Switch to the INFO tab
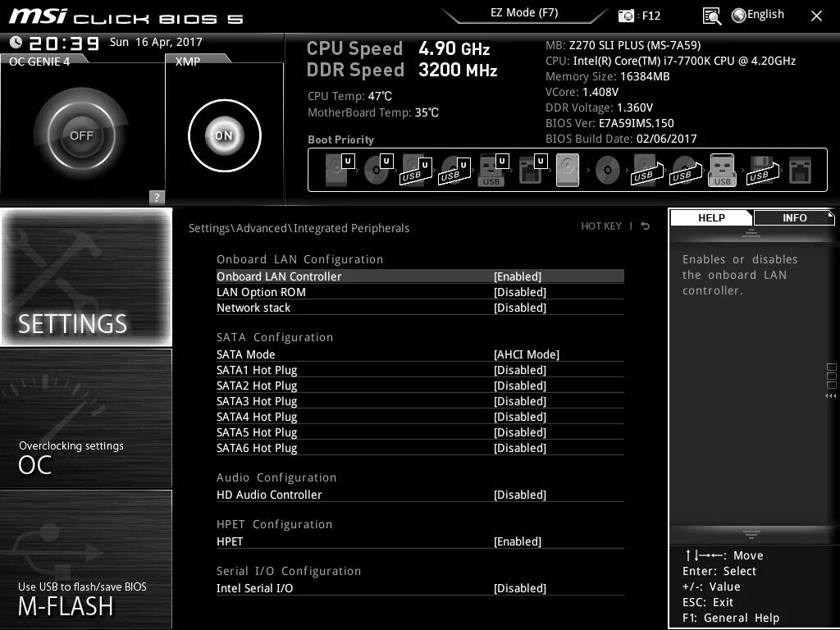Viewport: 840px width, 630px height. click(x=794, y=217)
